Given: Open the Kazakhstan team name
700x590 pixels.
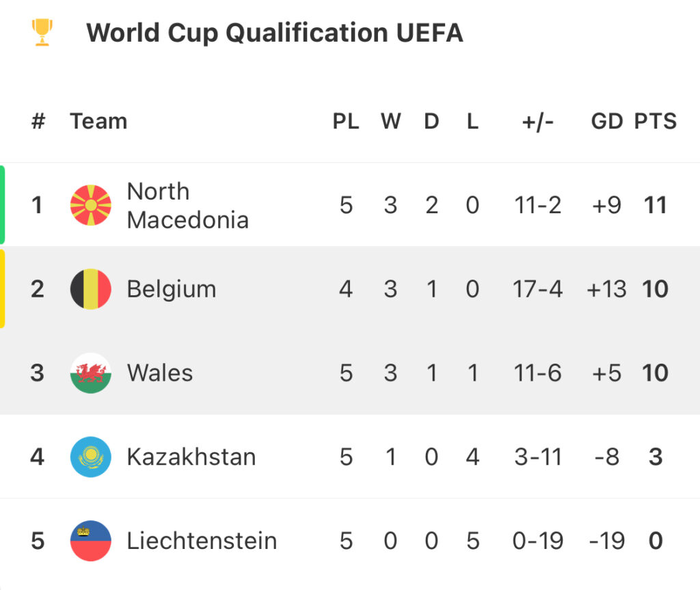Looking at the screenshot, I should click(191, 457).
